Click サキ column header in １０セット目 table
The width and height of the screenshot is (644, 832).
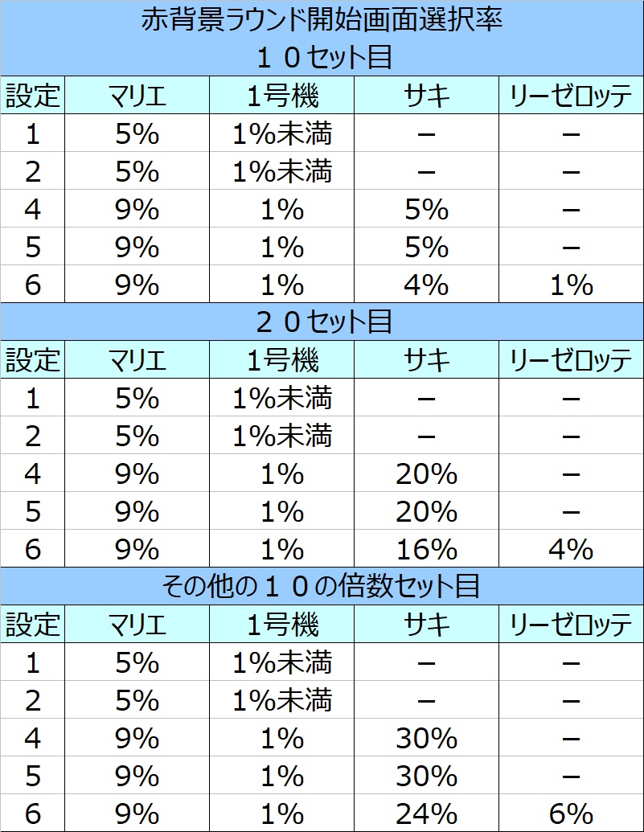click(426, 96)
